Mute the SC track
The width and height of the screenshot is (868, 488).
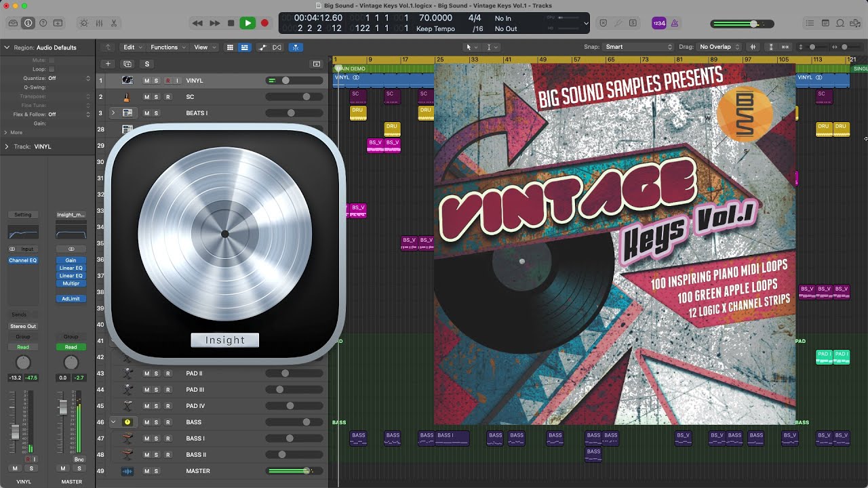[146, 97]
